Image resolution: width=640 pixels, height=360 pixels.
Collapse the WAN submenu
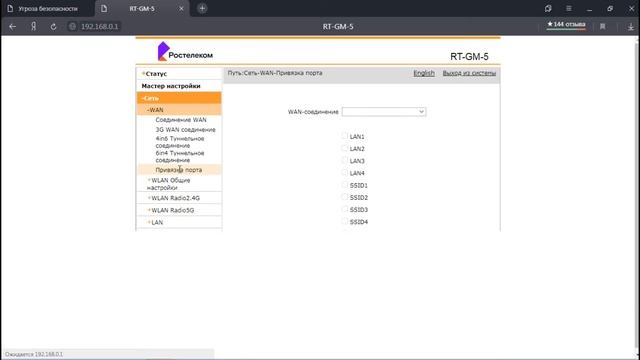(179, 110)
